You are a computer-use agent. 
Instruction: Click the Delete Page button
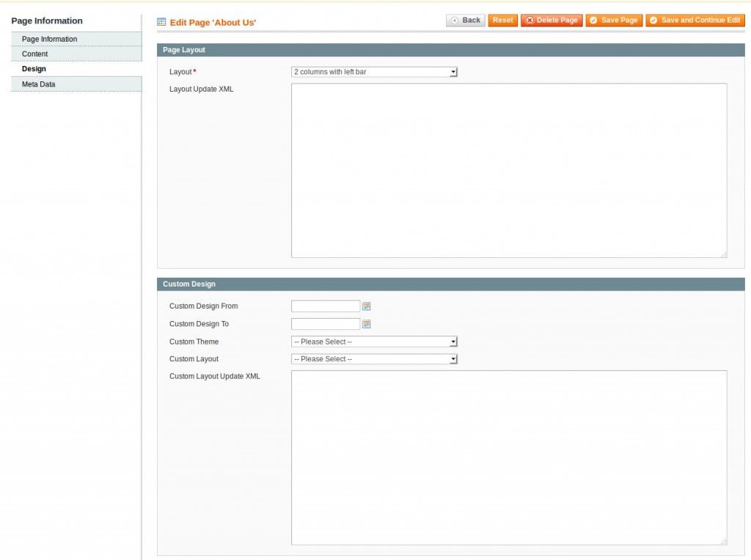click(552, 21)
